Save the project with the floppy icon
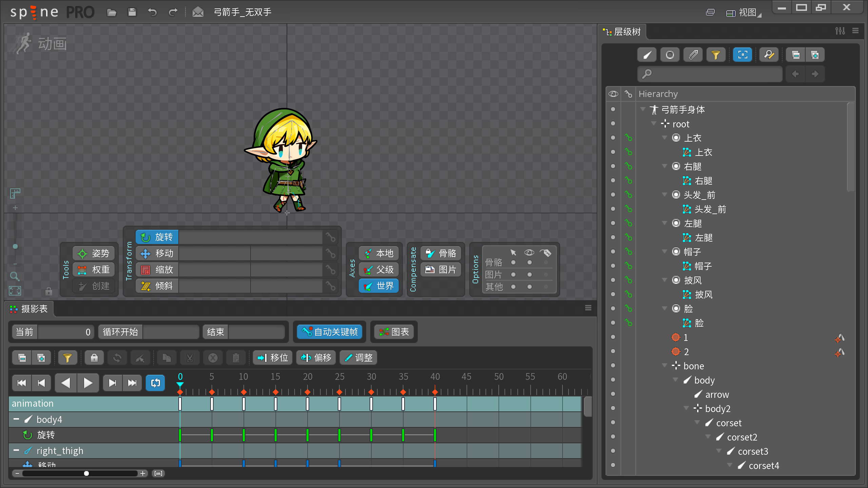This screenshot has width=868, height=488. (x=132, y=13)
